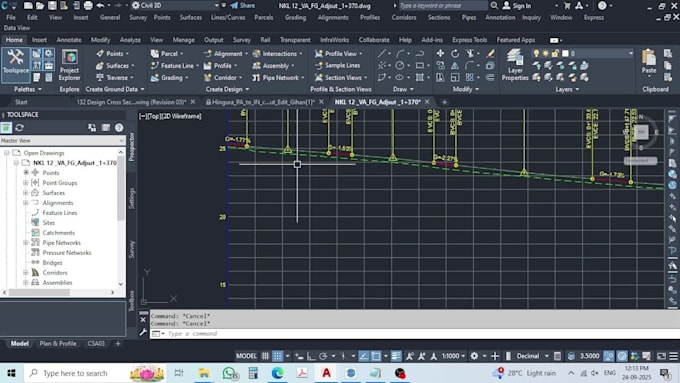
Task: Select the Line draw tool
Action: pos(382,53)
